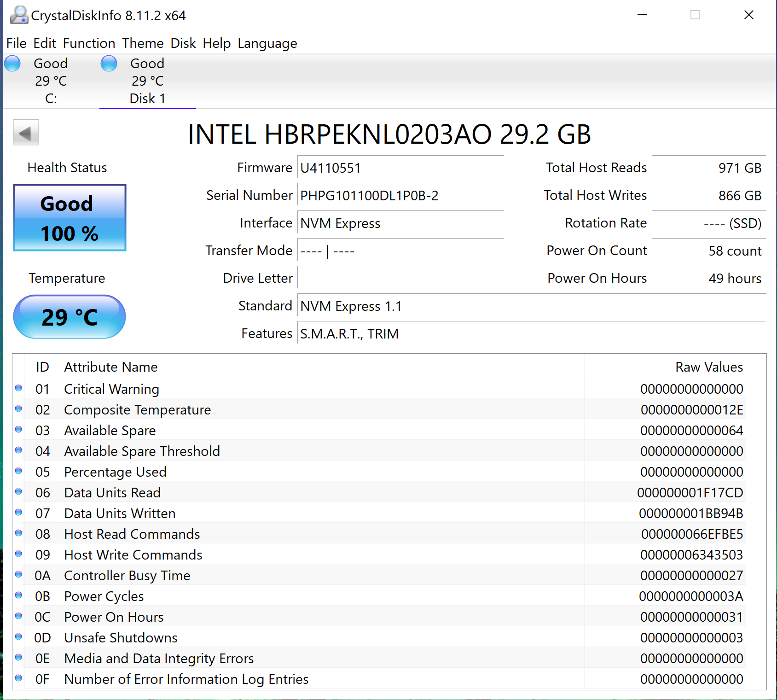Click the CrystalDiskInfo app icon in title bar
This screenshot has width=777, height=700.
[19, 15]
